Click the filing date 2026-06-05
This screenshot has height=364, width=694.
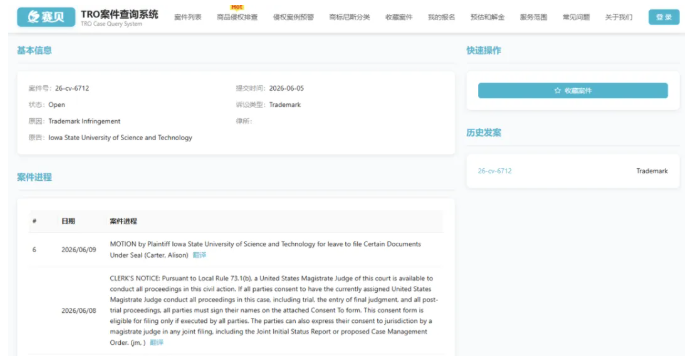(x=286, y=89)
